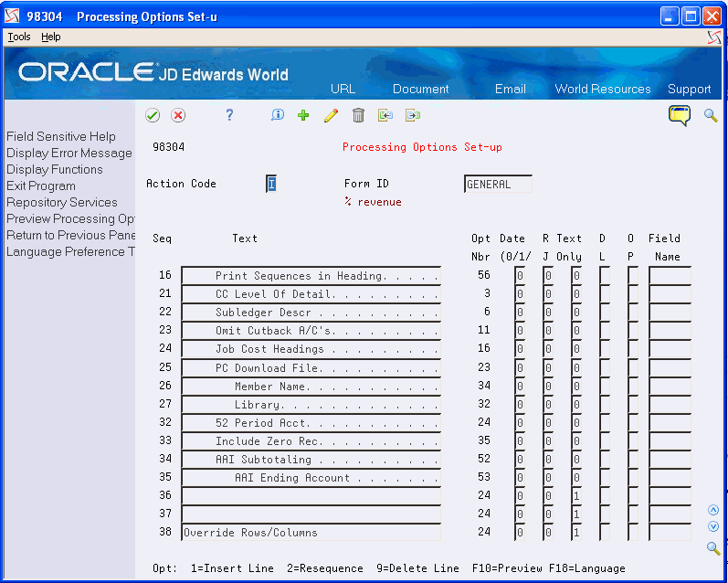
Task: Click the Text Only field on sequence 38 row
Action: (x=576, y=533)
